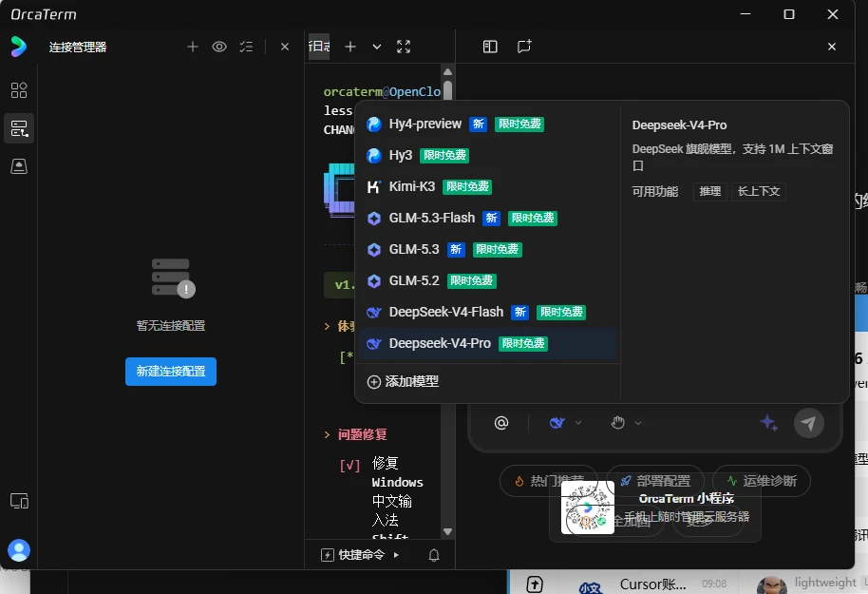Screen dimensions: 868x594
Task: Click the terminal scrollbar thumb
Action: [x=448, y=89]
